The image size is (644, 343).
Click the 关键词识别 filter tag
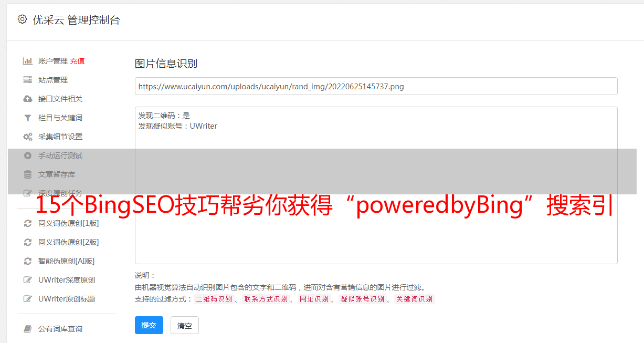415,299
